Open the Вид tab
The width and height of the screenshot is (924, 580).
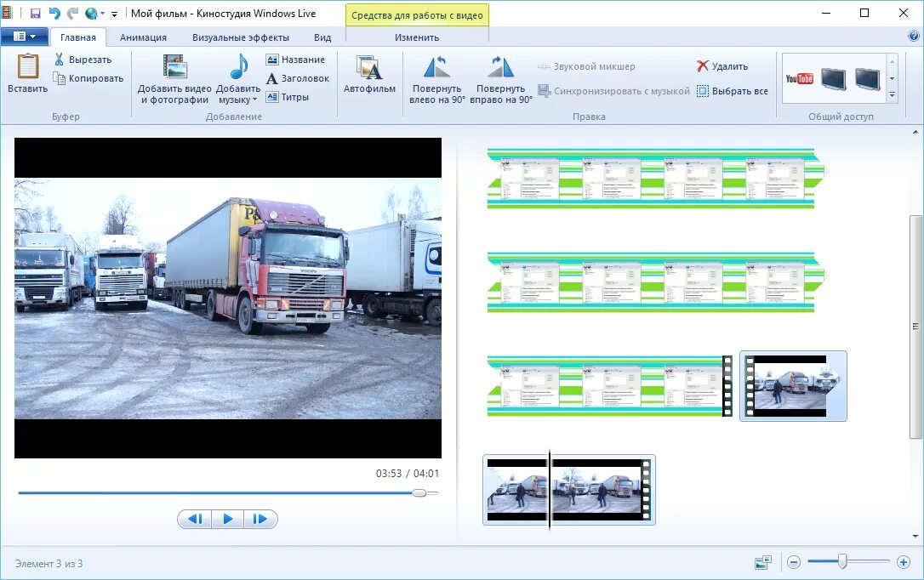pos(322,37)
